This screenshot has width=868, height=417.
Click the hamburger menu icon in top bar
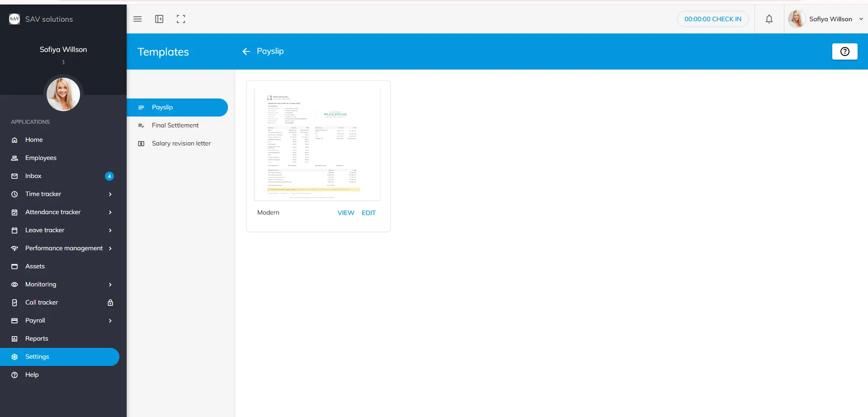point(138,19)
